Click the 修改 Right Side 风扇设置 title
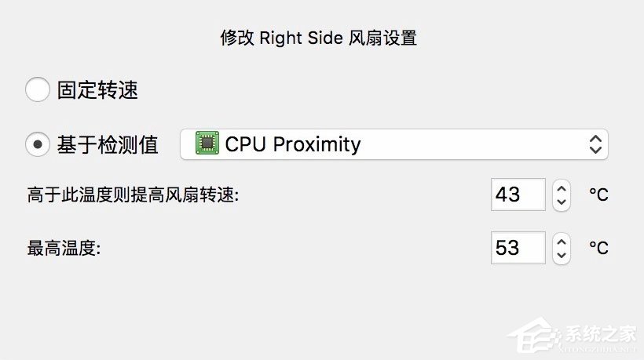 point(318,38)
